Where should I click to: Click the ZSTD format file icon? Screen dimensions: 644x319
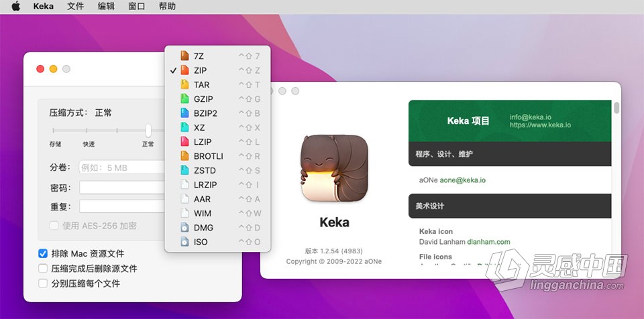point(185,170)
